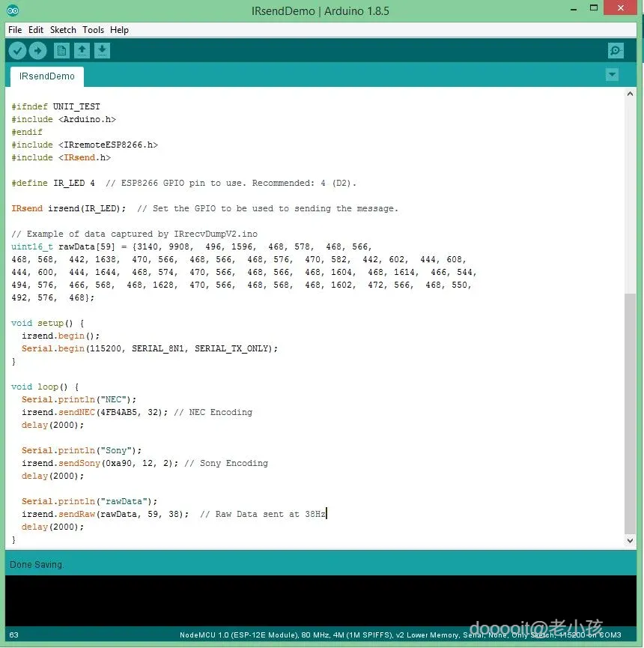644x648 pixels.
Task: Select the IRsendDemo tab
Action: click(x=47, y=76)
